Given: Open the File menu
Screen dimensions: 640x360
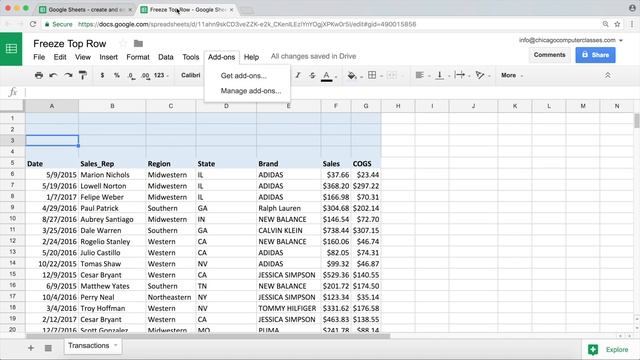Looking at the screenshot, I should pos(39,57).
